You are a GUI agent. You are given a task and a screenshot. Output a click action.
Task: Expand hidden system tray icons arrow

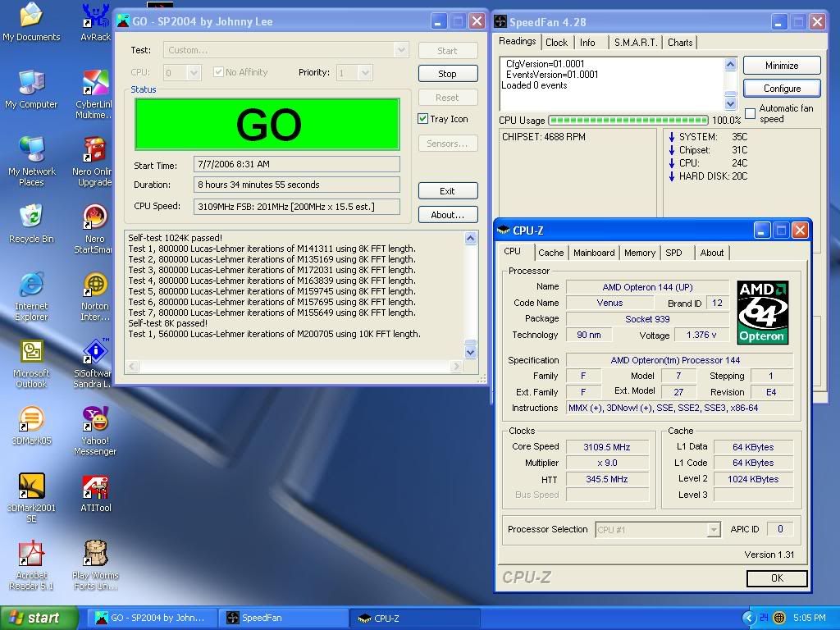click(x=748, y=618)
